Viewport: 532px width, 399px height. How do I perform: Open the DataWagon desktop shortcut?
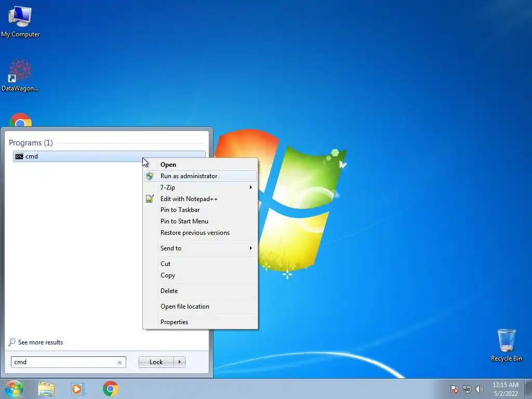click(x=20, y=75)
